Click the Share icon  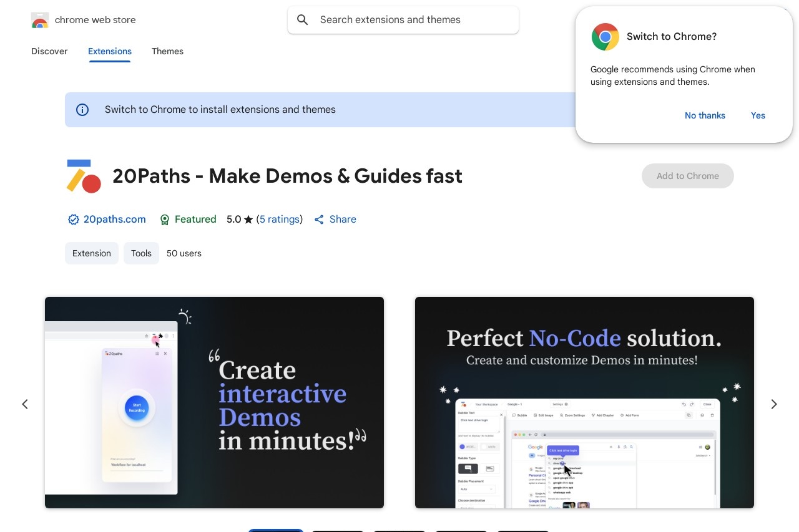coord(319,220)
